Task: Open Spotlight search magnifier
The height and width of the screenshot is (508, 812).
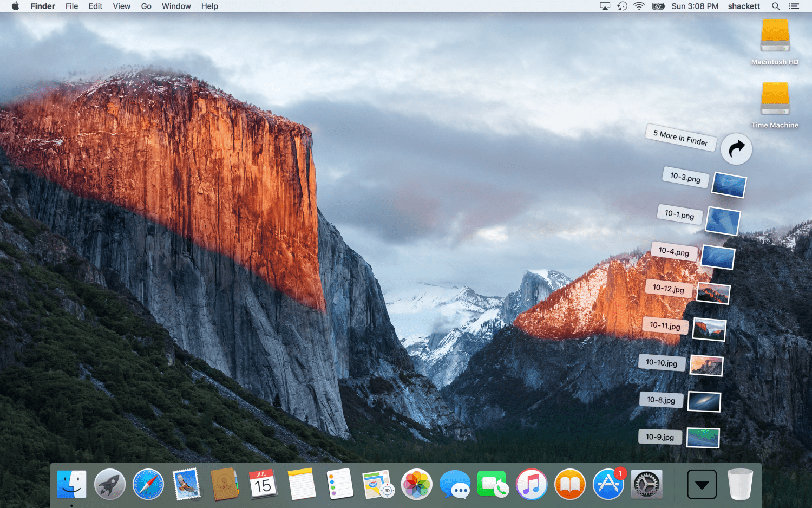Action: coord(776,6)
